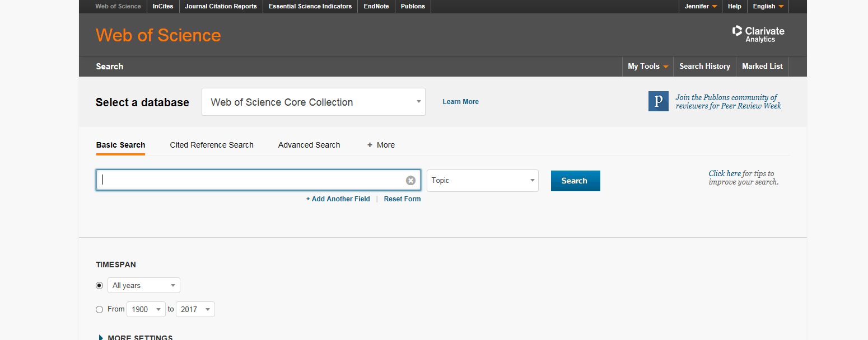Open EndNote from the top bar

pyautogui.click(x=376, y=6)
